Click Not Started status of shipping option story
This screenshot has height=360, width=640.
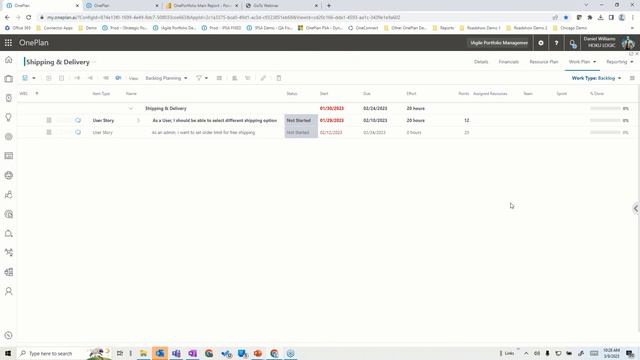click(x=301, y=120)
